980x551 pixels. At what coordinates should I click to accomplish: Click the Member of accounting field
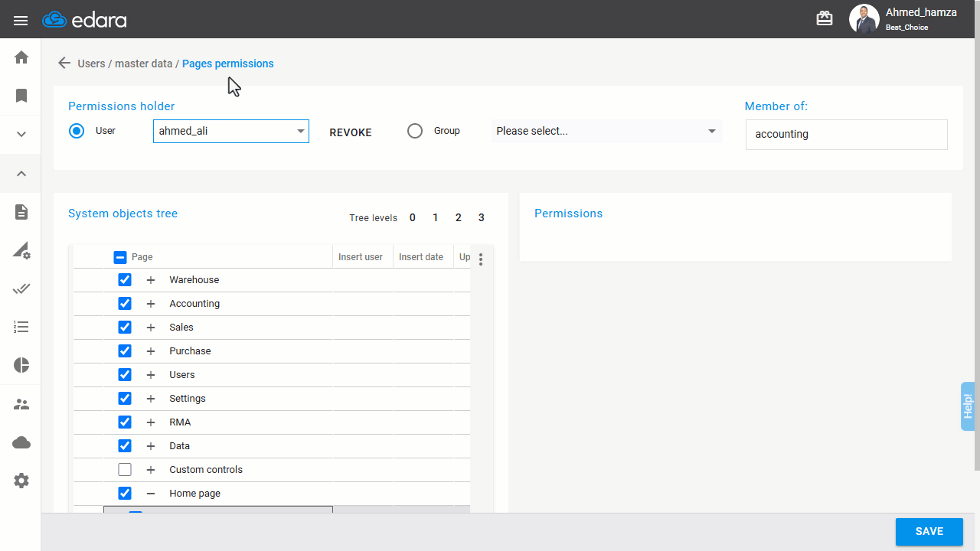(847, 134)
